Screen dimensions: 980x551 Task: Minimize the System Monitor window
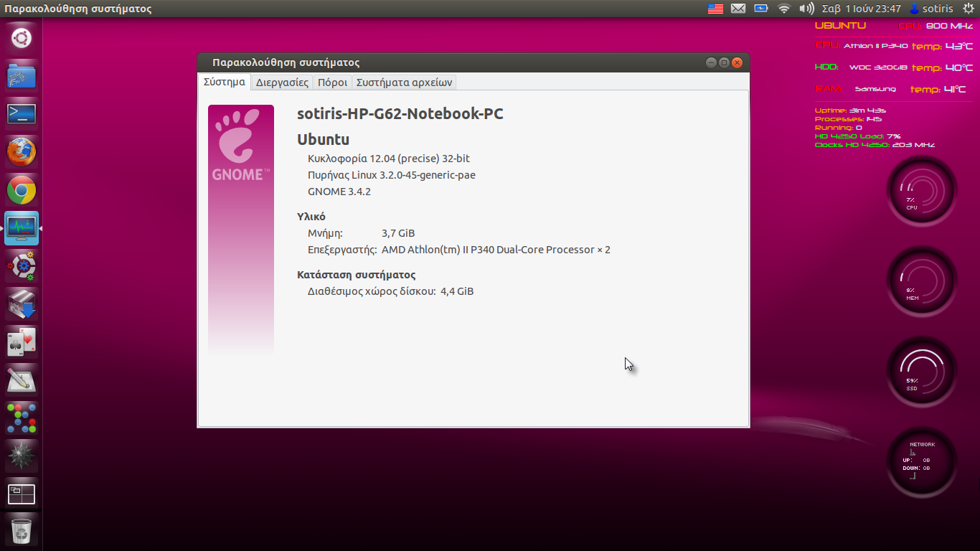tap(711, 62)
